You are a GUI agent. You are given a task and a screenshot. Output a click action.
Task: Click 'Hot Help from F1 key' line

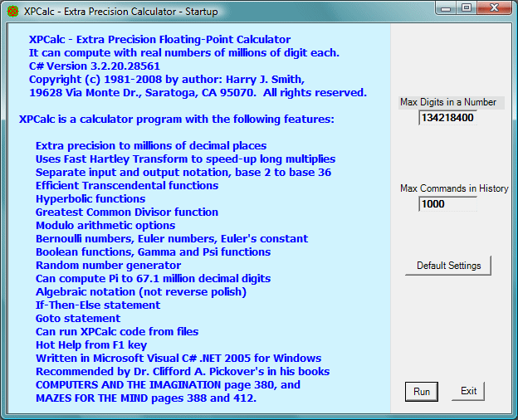click(91, 345)
